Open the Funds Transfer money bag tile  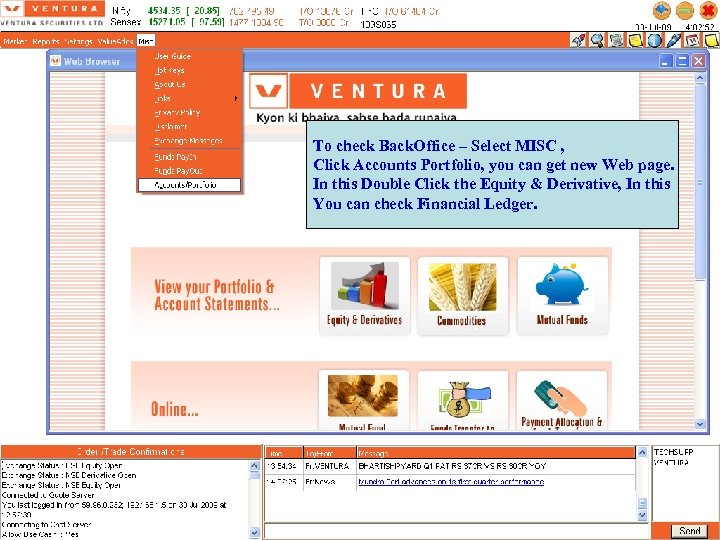[x=462, y=400]
